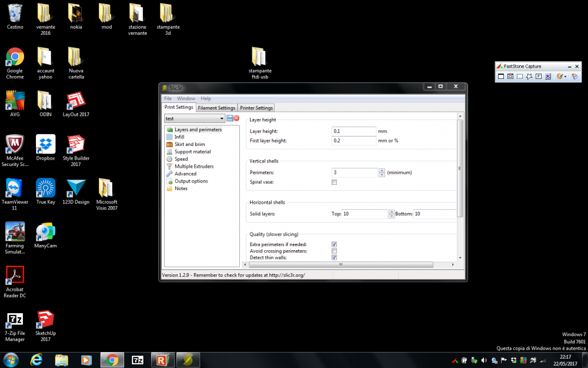Image resolution: width=588 pixels, height=368 pixels.
Task: Open the File menu
Action: click(168, 98)
